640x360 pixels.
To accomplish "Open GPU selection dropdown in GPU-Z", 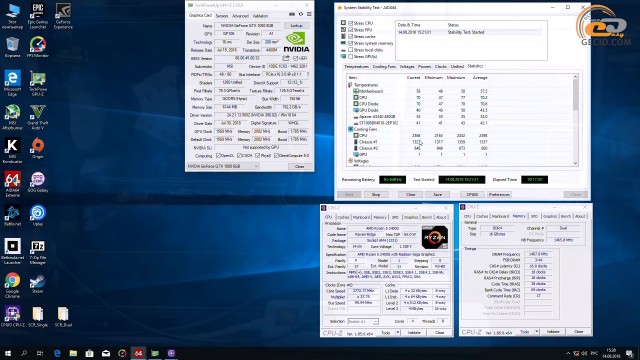I will [x=223, y=166].
